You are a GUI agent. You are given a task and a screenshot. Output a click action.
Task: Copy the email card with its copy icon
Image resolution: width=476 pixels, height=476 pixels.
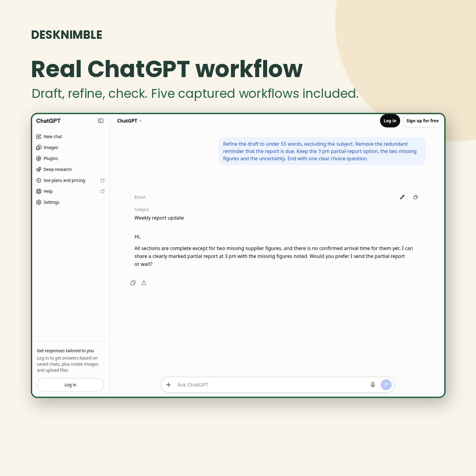click(416, 197)
